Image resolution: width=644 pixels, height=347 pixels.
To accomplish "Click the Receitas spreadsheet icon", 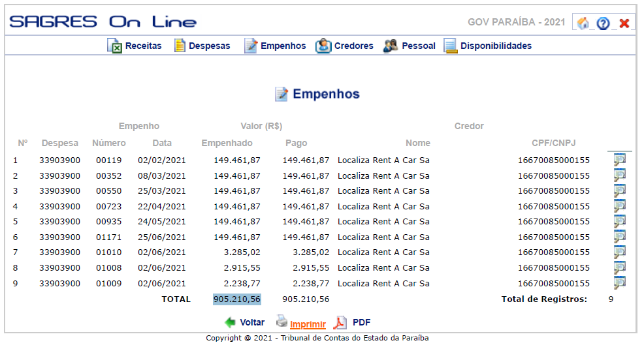I will tap(114, 46).
